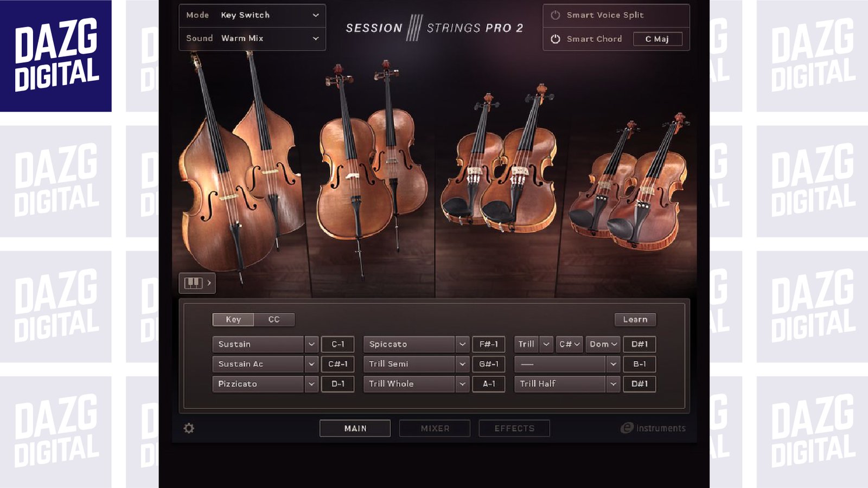Toggle the Smart Voice Split power icon
Screen dimensions: 868x488
556,15
